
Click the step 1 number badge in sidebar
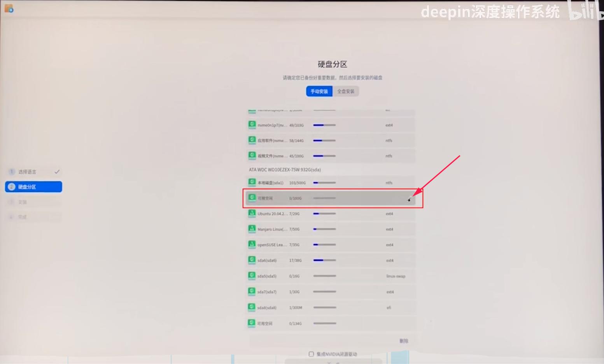tap(12, 172)
